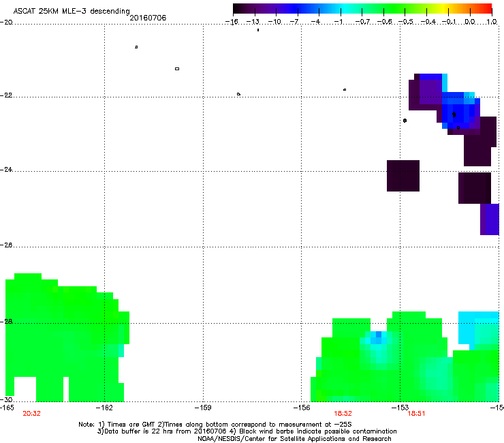Click the NOAA/NESDIS credit line
Image resolution: width=504 pixels, height=443 pixels.
click(x=294, y=439)
